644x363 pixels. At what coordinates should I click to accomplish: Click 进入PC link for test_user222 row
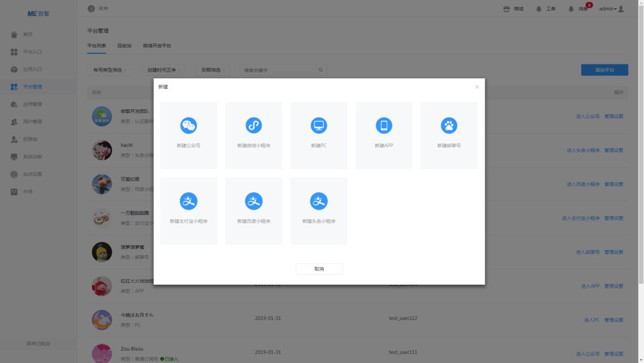[x=592, y=320]
